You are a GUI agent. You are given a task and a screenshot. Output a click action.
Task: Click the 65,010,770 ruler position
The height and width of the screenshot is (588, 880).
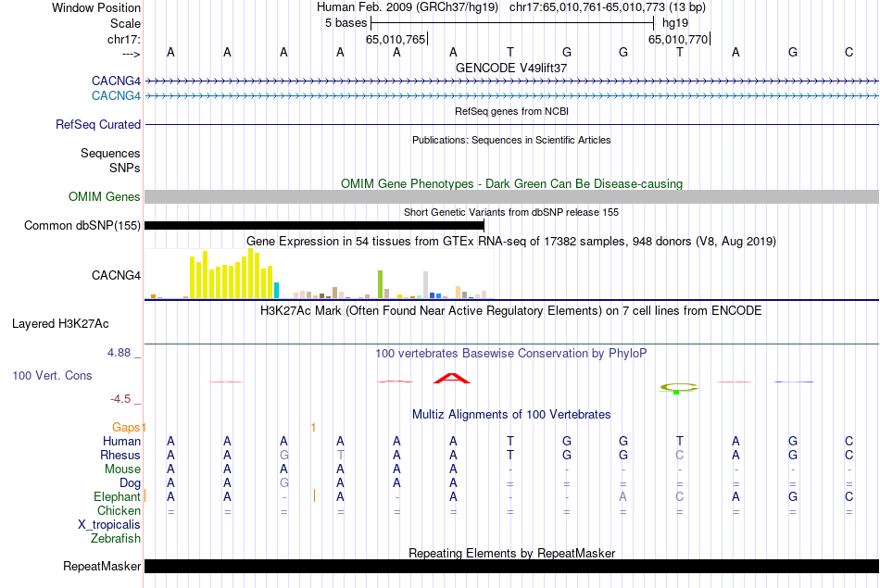678,39
